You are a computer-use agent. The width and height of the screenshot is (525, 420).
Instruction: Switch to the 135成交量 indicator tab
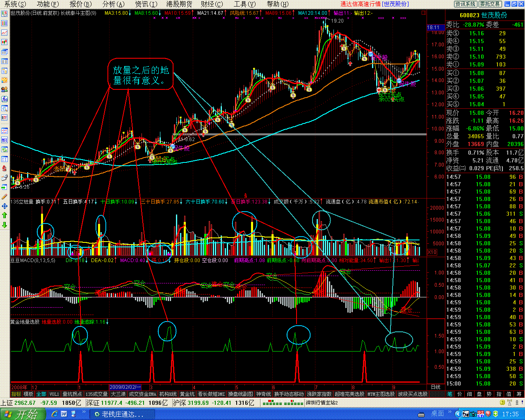pos(97,394)
